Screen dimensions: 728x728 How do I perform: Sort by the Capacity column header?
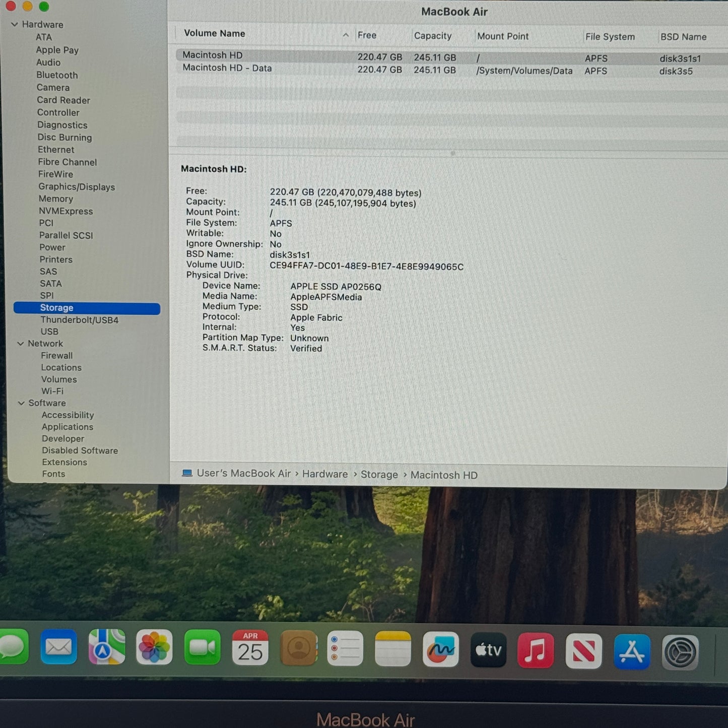tap(432, 36)
